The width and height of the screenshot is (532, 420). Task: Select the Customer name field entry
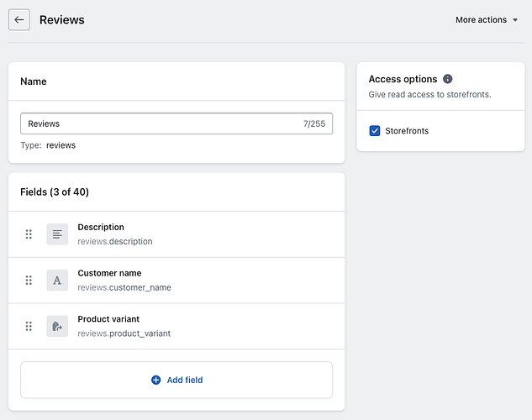tap(109, 273)
